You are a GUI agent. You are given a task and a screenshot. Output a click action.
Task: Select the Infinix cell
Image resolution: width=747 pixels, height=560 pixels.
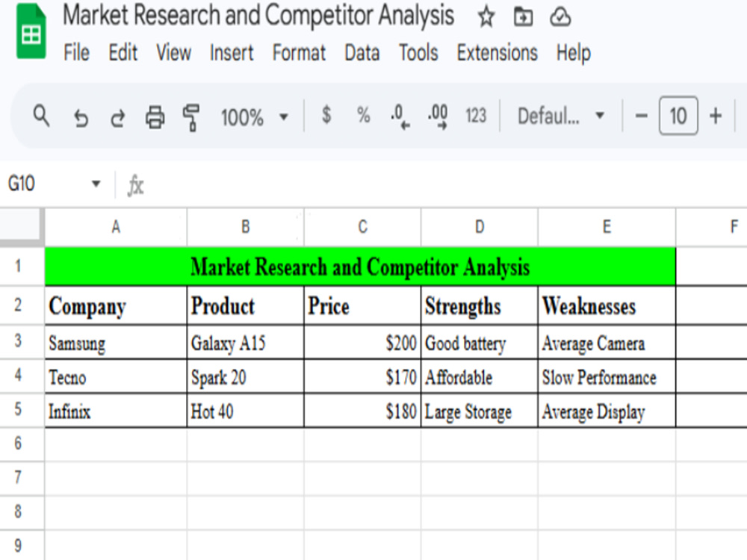click(116, 411)
